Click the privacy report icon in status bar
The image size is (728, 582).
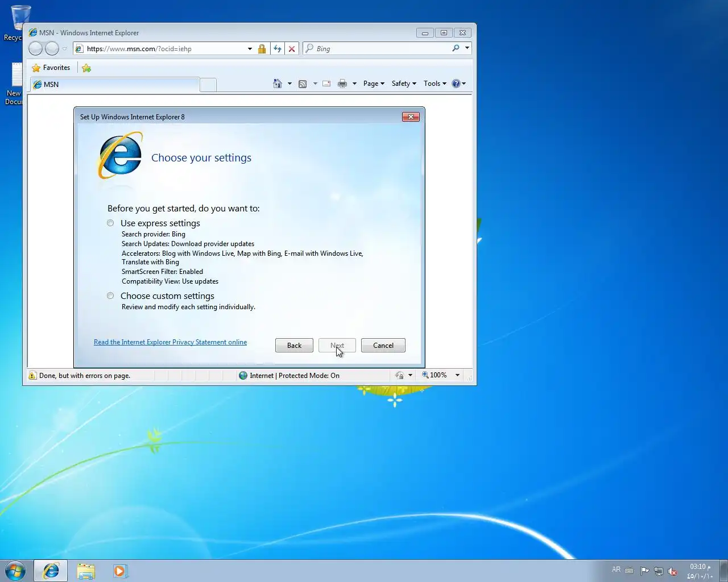(400, 375)
